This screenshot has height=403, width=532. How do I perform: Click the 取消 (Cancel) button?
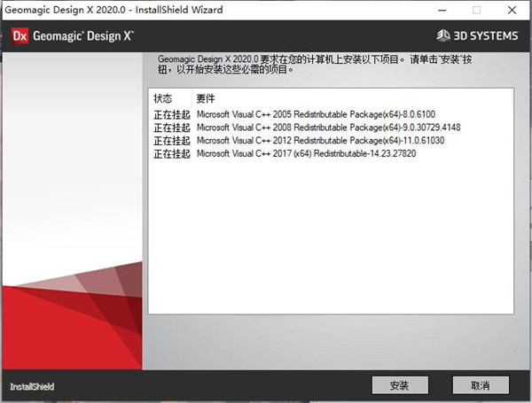(481, 385)
